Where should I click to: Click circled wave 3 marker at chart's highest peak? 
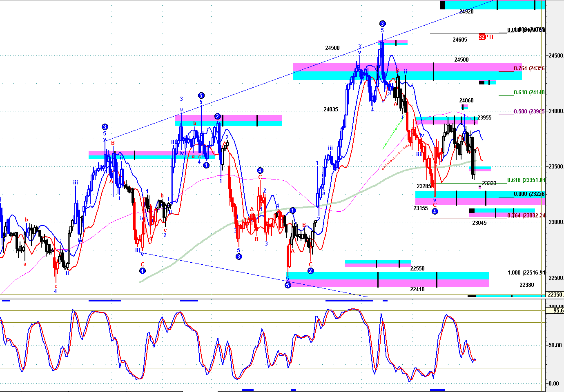382,24
